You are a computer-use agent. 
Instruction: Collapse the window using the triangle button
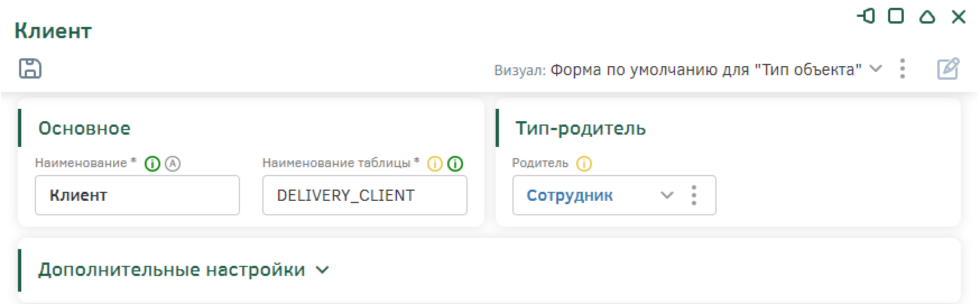[x=927, y=17]
